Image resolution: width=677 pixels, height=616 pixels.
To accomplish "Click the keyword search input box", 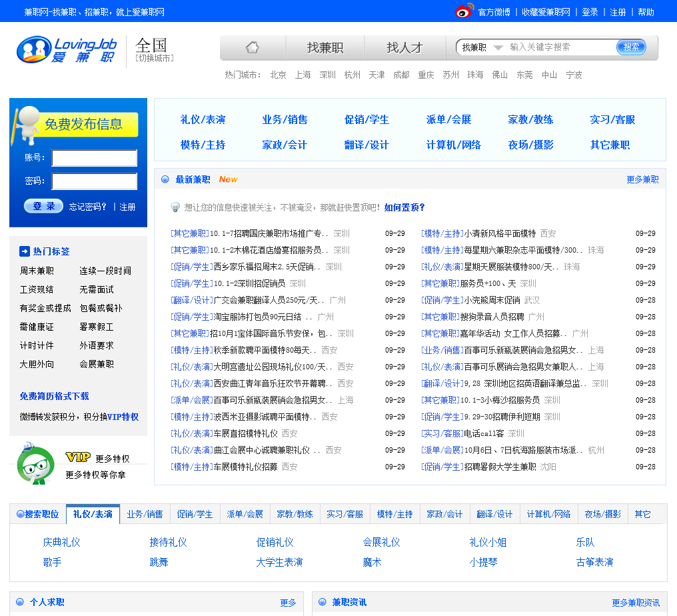I will coord(560,47).
